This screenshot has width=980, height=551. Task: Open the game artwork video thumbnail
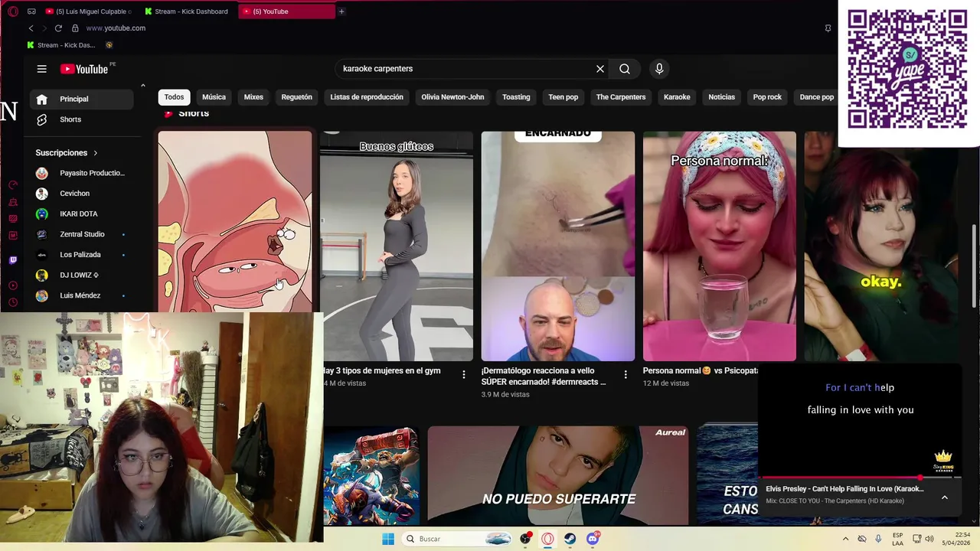(371, 475)
